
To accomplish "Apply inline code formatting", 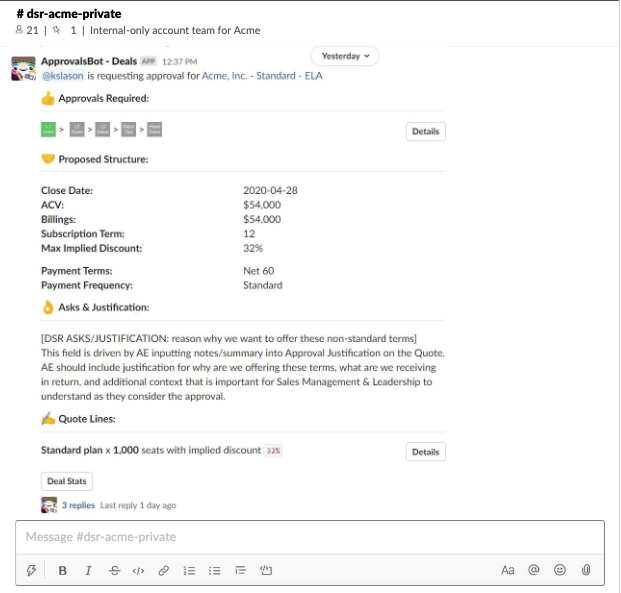I will [138, 570].
